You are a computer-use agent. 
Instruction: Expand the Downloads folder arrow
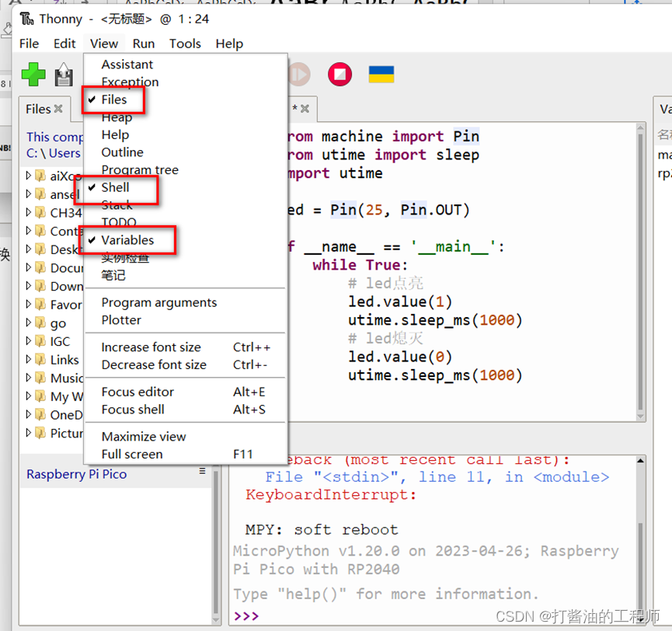[x=28, y=286]
